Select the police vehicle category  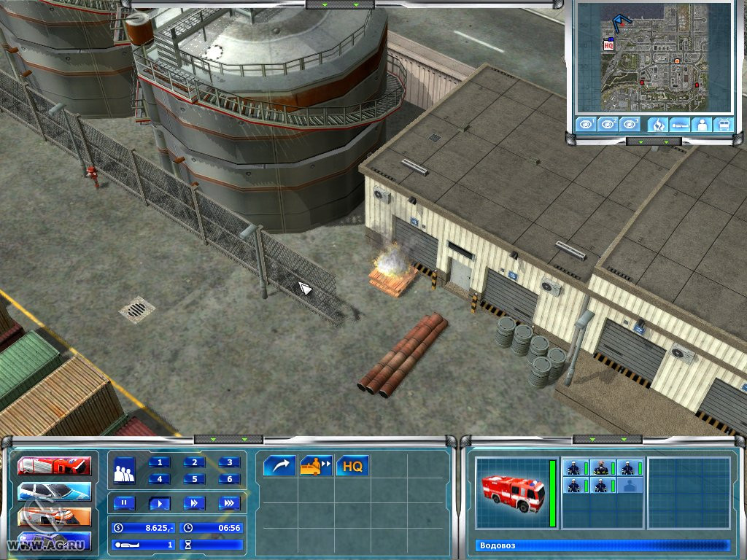pos(54,491)
